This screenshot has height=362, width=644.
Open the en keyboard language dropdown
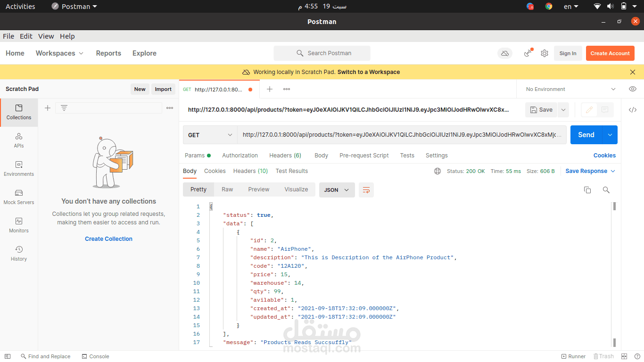[x=571, y=7]
